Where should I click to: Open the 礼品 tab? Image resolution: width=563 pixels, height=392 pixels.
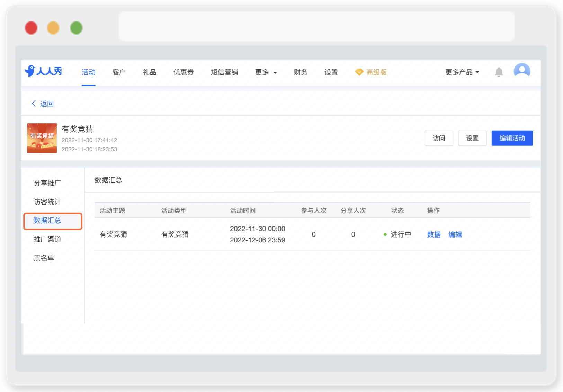150,72
